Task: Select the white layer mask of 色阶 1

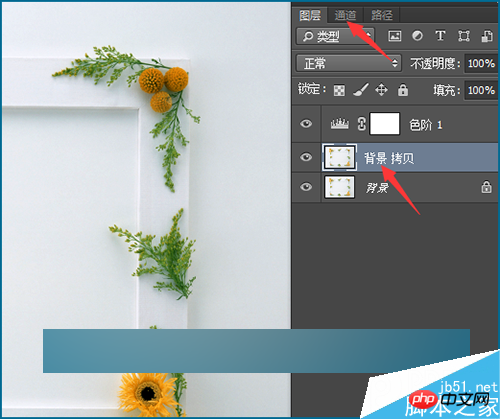Action: point(385,124)
